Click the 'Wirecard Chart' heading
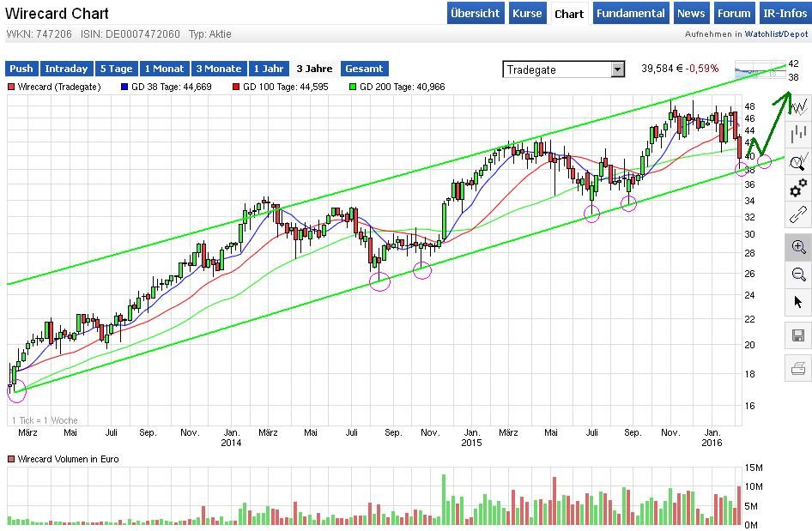This screenshot has height=531, width=812. point(57,14)
